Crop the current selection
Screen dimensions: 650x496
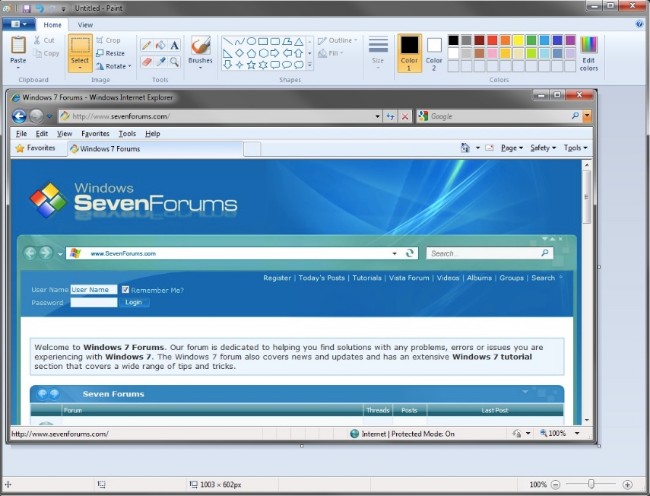pyautogui.click(x=108, y=40)
